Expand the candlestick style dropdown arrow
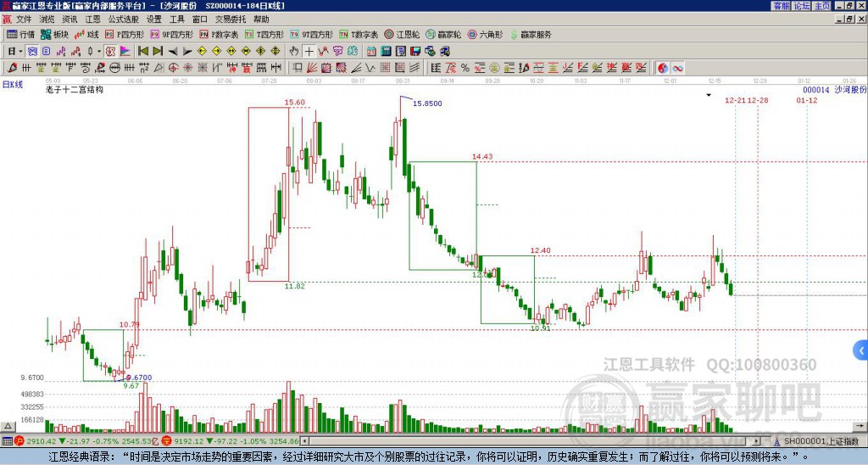Image resolution: width=868 pixels, height=465 pixels. [x=99, y=52]
